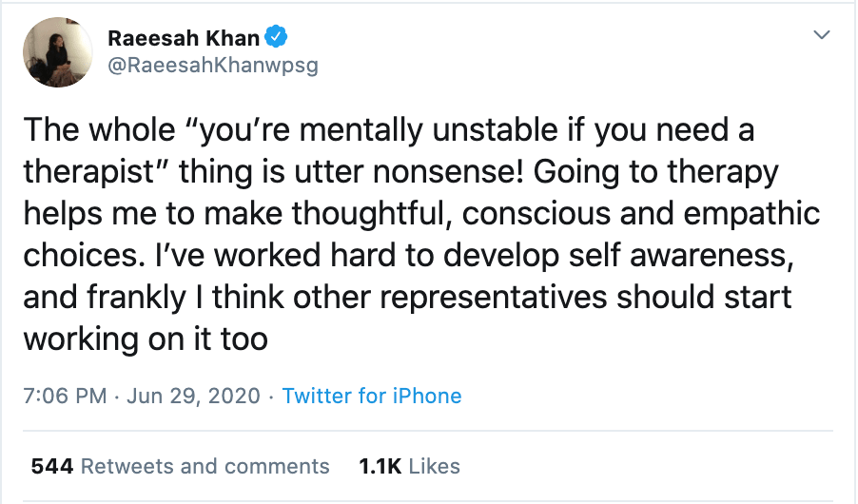Click the blue verified badge
Image resolution: width=858 pixels, height=504 pixels.
[x=277, y=39]
